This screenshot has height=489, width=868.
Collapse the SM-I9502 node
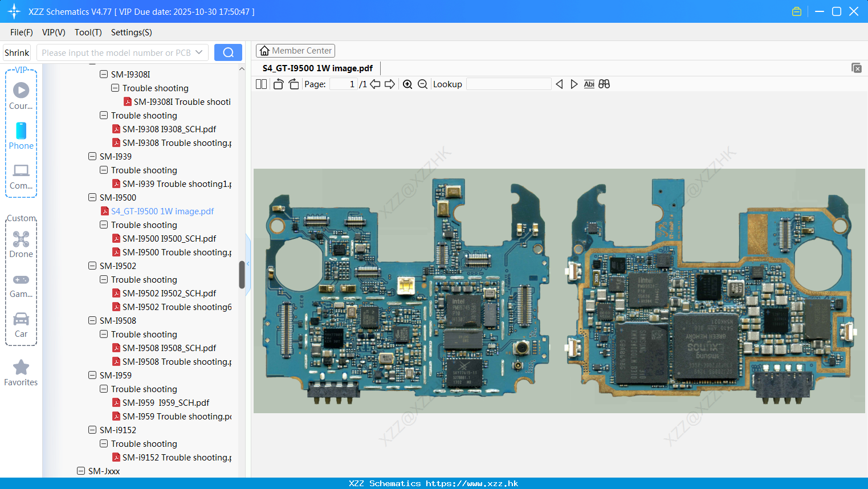[92, 266]
